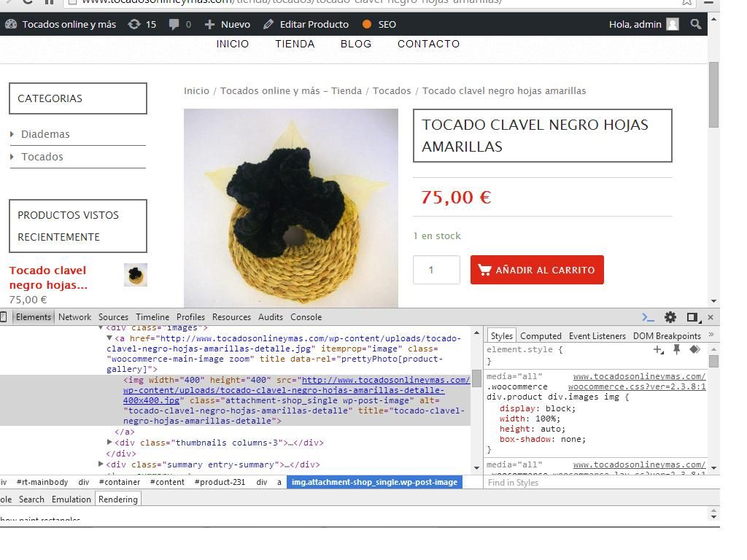
Task: Open the Tocados category in sidebar
Action: coord(42,157)
